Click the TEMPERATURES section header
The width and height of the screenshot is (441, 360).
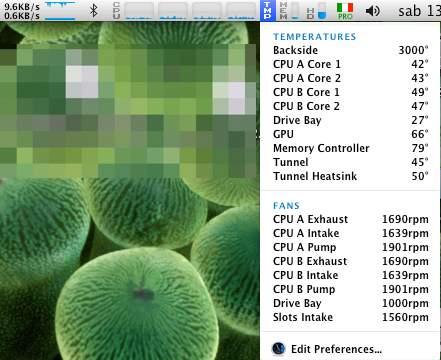pos(315,37)
